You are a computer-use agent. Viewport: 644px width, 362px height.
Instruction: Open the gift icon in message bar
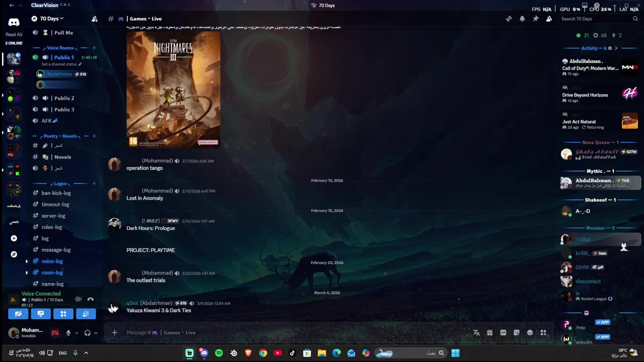(x=490, y=332)
